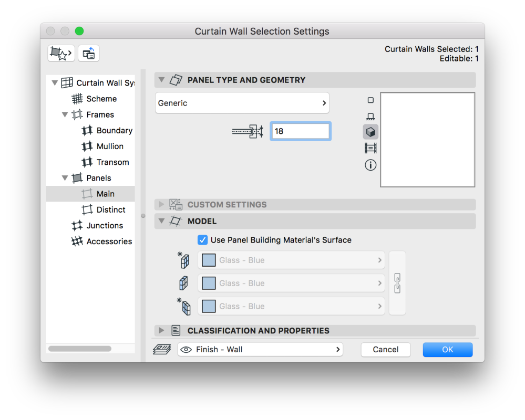Click the Favorites star icon button
Screen dimensions: 525x420
(61, 53)
